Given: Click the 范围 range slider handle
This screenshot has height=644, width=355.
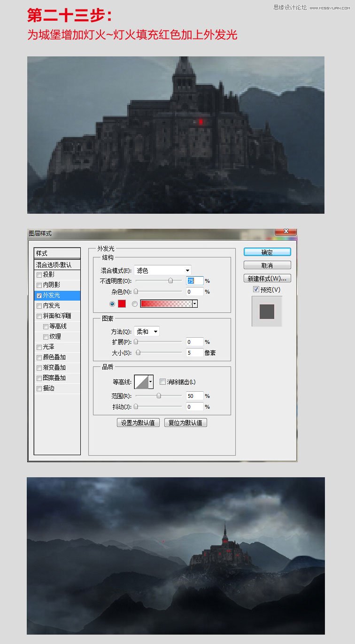Looking at the screenshot, I should [159, 396].
